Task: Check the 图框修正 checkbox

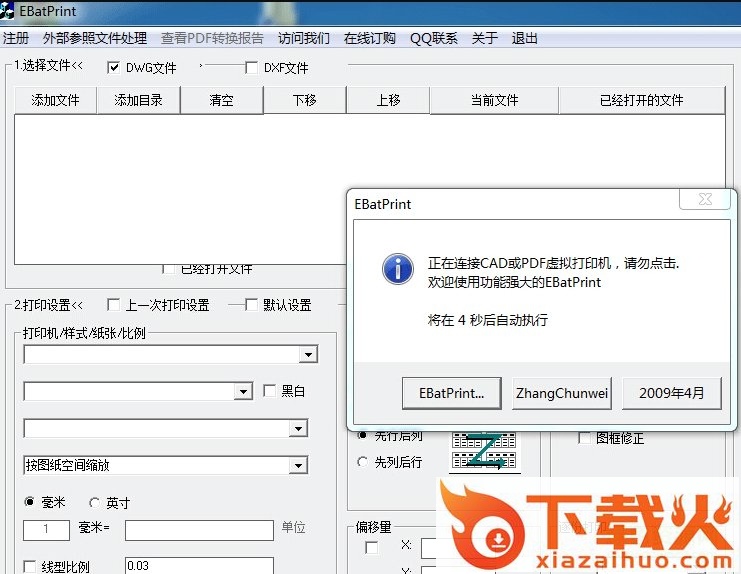Action: point(585,438)
